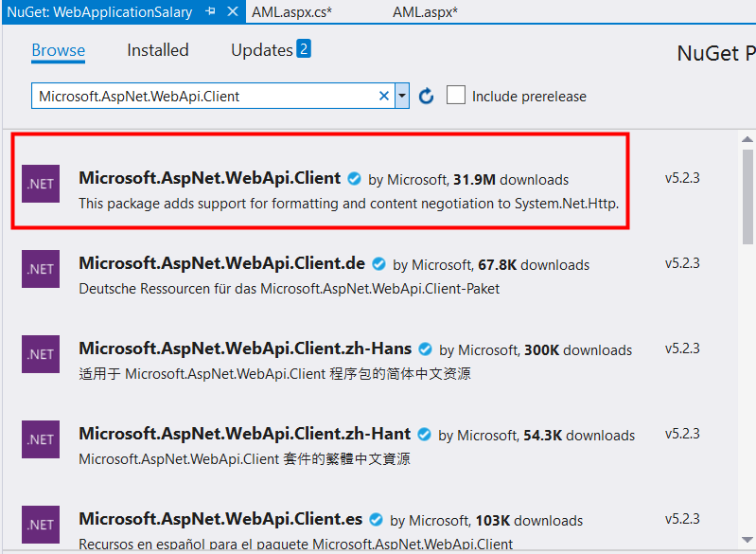Click the .NET icon of Microsoft.AspNet.WebApi.Client
The image size is (756, 554).
(41, 183)
